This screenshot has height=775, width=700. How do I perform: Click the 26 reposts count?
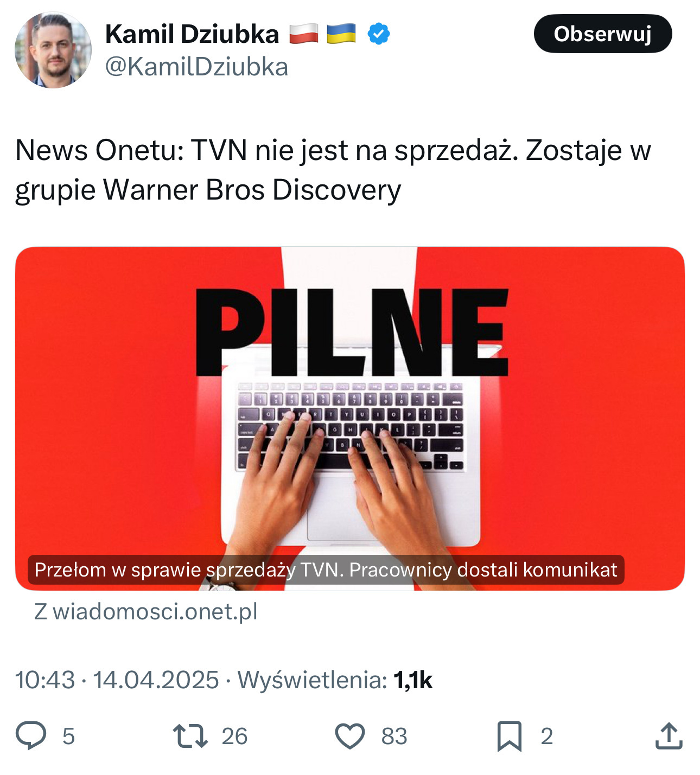(x=234, y=736)
